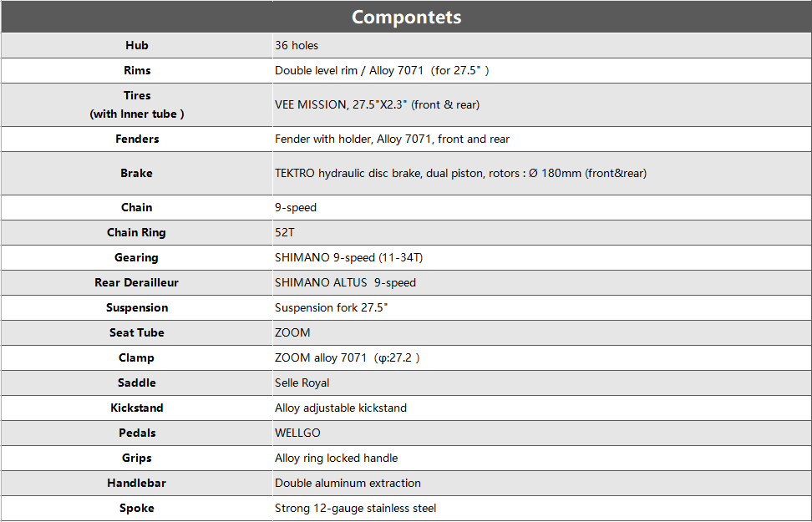The height and width of the screenshot is (522, 812).
Task: Select the Hub row label
Action: click(x=137, y=45)
